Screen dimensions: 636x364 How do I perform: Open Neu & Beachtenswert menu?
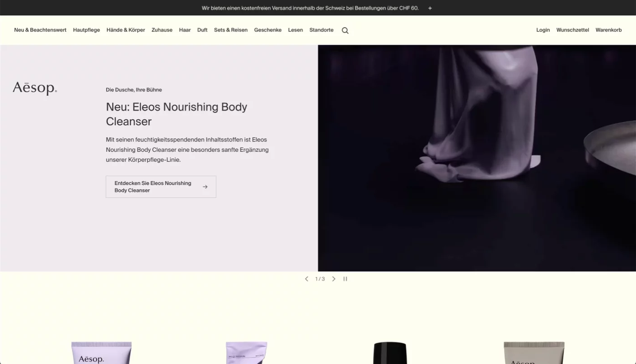coord(40,30)
